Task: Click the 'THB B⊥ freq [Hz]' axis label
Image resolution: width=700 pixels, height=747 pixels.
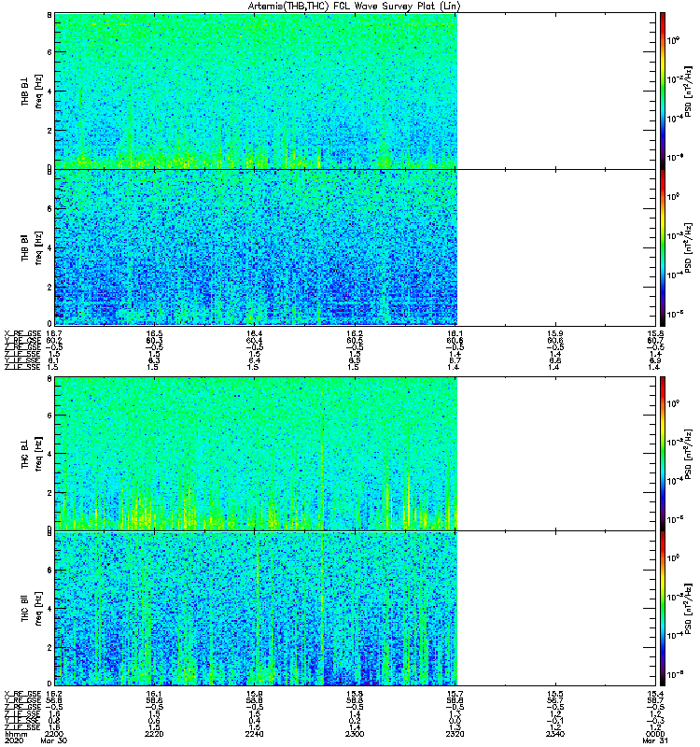Action: pyautogui.click(x=32, y=91)
